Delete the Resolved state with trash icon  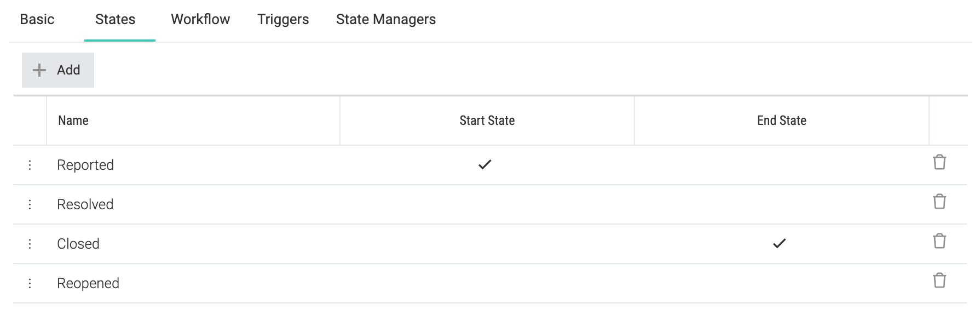(x=939, y=202)
